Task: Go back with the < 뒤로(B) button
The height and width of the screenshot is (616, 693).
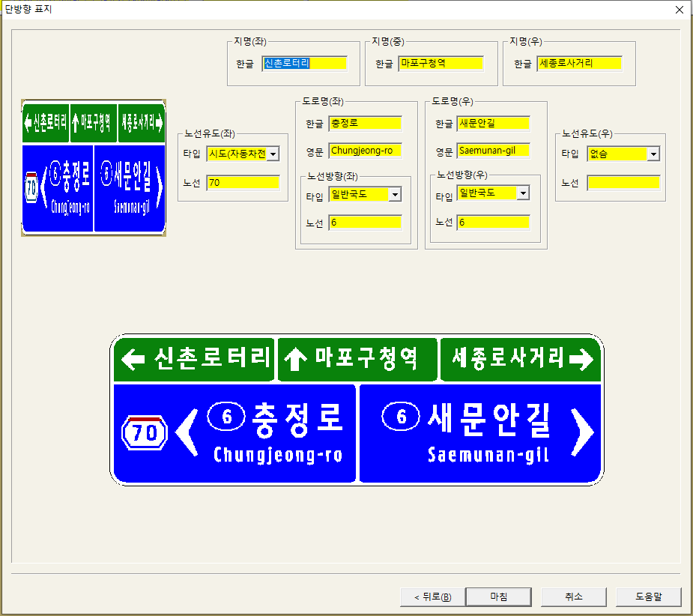Action: click(432, 597)
